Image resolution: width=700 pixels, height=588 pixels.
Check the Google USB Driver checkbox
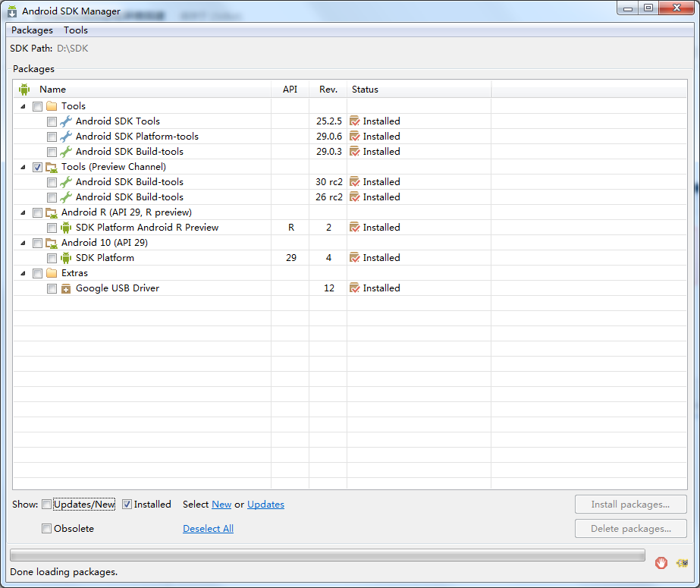52,289
